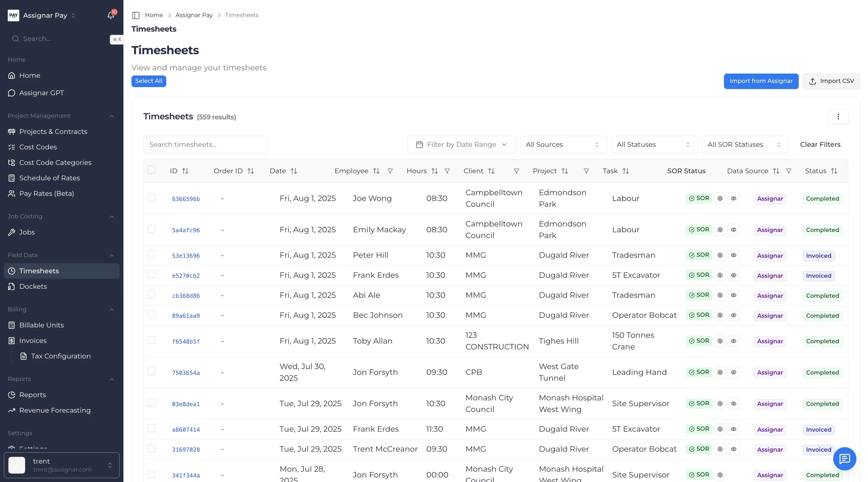
Task: Check the select-all header checkbox
Action: click(152, 170)
